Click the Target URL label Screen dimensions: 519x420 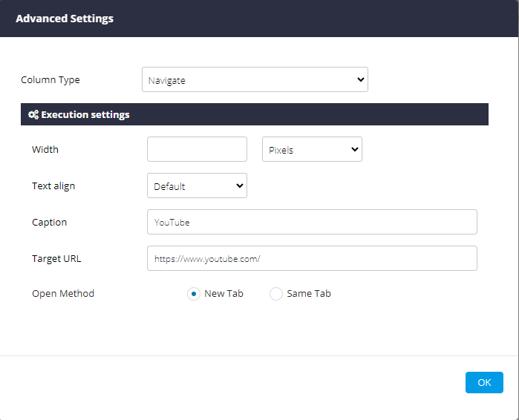(x=56, y=259)
